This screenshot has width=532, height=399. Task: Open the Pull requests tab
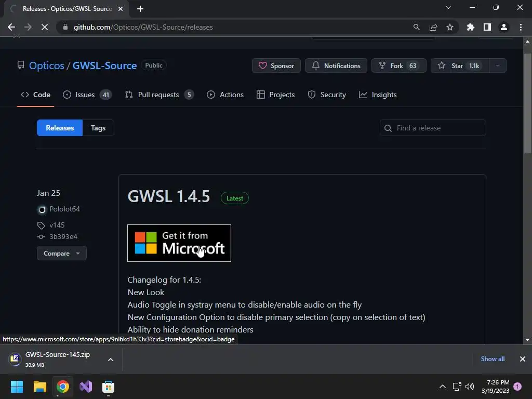159,95
